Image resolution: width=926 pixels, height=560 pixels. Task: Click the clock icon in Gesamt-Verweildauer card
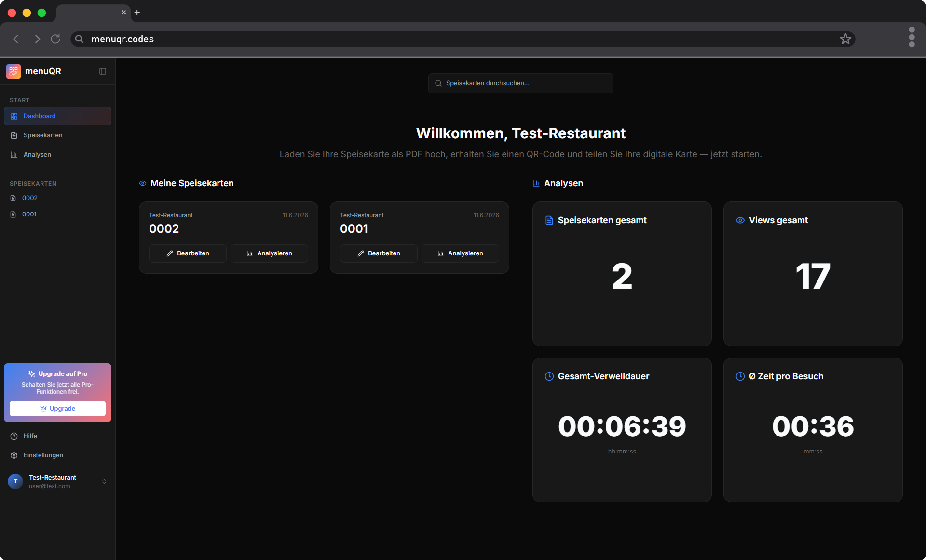click(x=549, y=376)
